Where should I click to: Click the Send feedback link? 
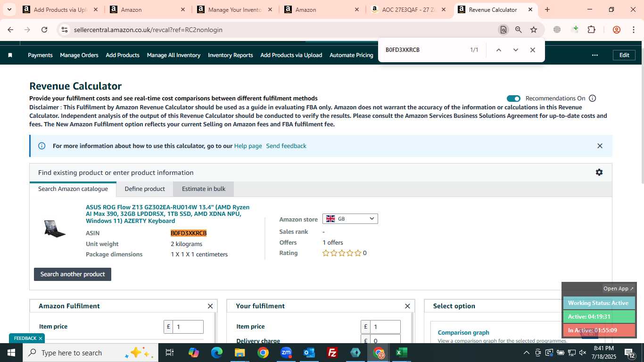(x=286, y=146)
